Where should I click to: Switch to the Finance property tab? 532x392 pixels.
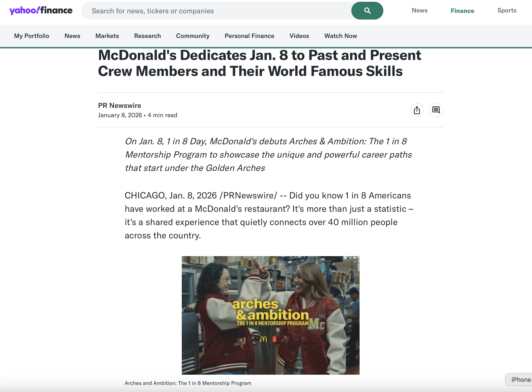[462, 11]
